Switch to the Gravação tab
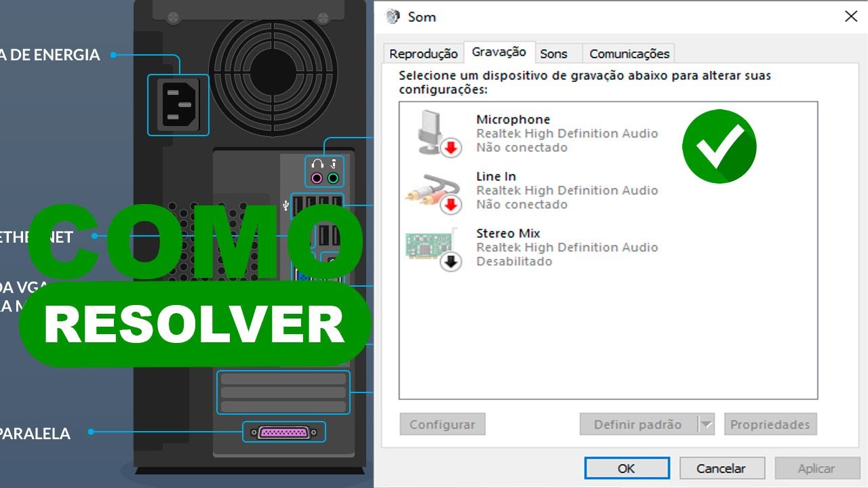Image resolution: width=868 pixels, height=488 pixels. [499, 52]
